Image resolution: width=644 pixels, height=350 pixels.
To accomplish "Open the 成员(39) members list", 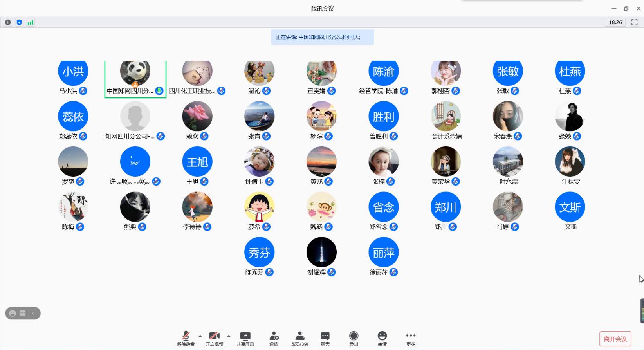I will point(299,338).
